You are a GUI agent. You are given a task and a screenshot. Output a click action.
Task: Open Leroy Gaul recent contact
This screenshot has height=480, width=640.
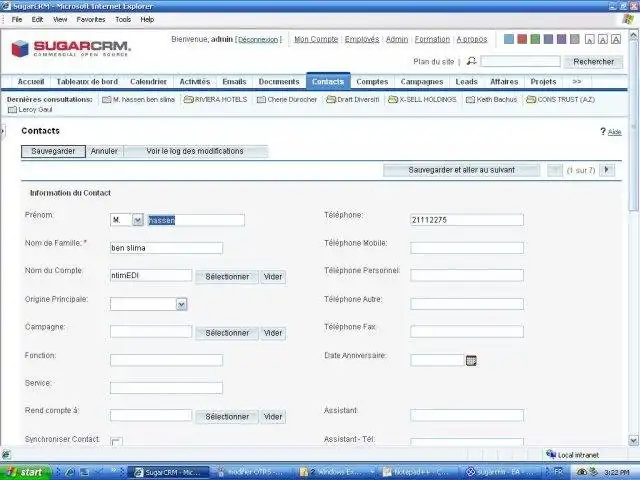[30, 110]
